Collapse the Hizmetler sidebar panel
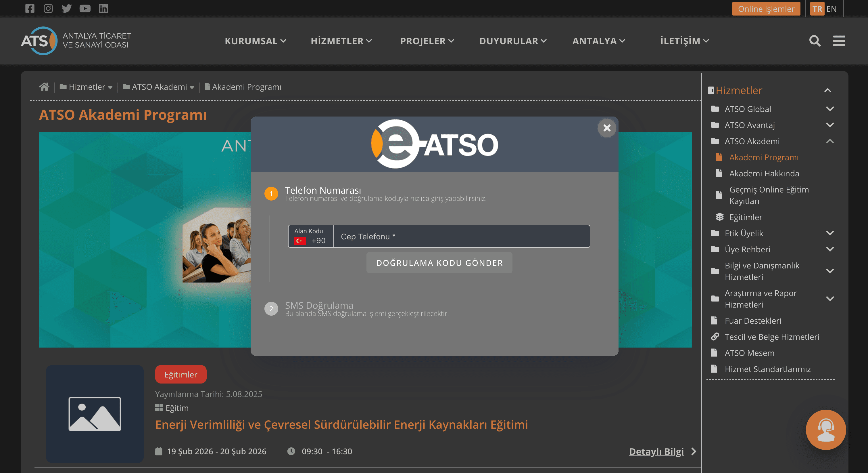This screenshot has height=473, width=868. 827,90
